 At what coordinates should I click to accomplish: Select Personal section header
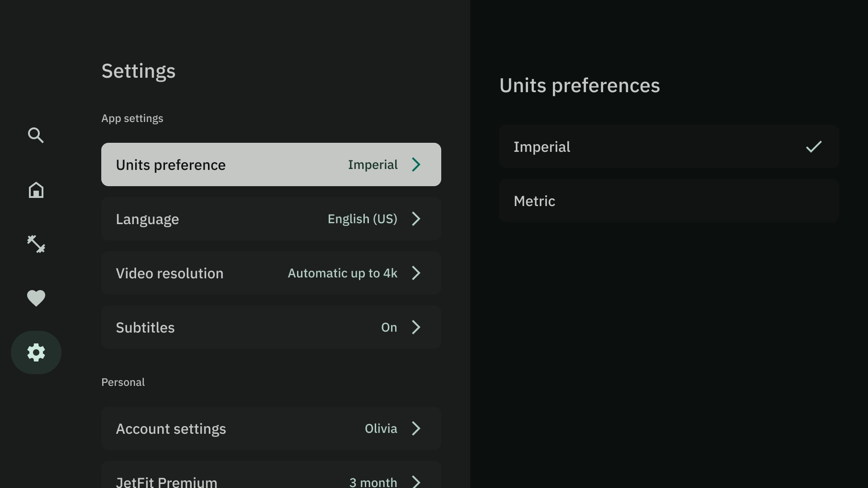[x=123, y=382]
